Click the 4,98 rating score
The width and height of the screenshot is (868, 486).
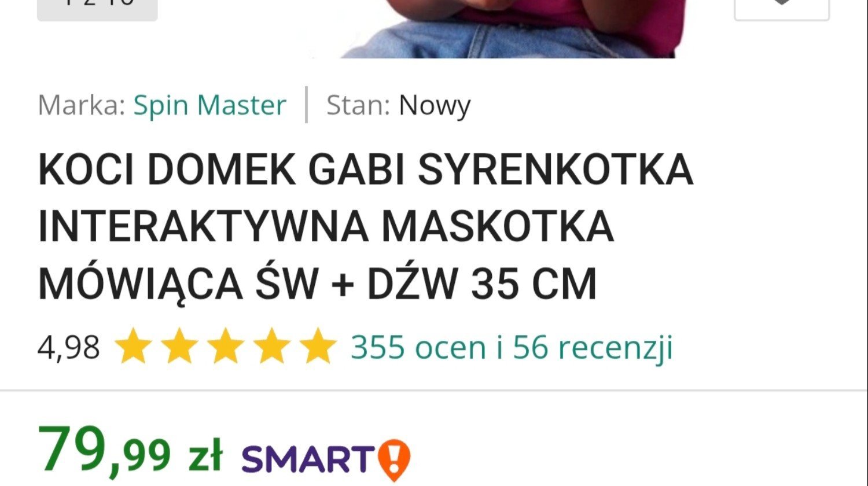click(x=68, y=348)
